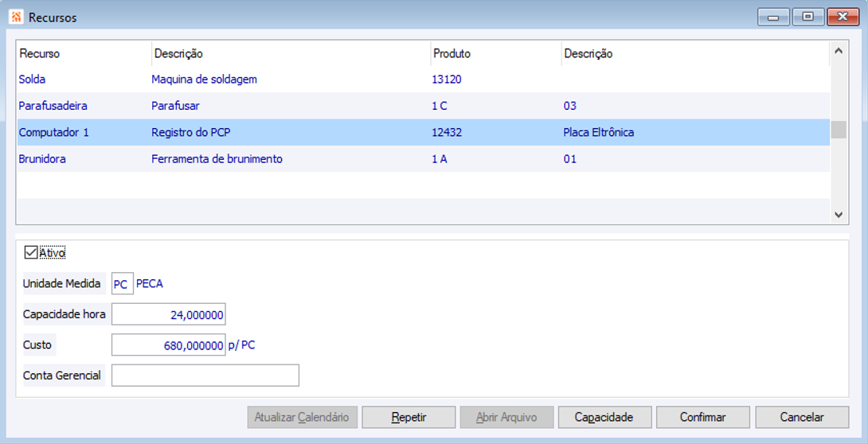The image size is (868, 444).
Task: Click the disabled Abrir Arquivo button
Action: tap(506, 418)
